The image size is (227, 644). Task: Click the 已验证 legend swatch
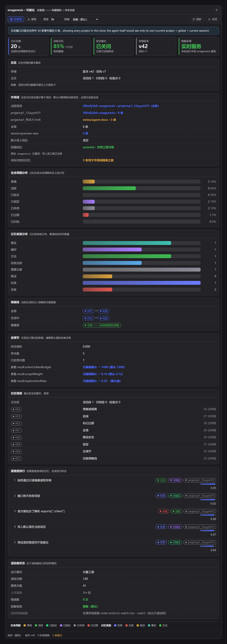47,625
